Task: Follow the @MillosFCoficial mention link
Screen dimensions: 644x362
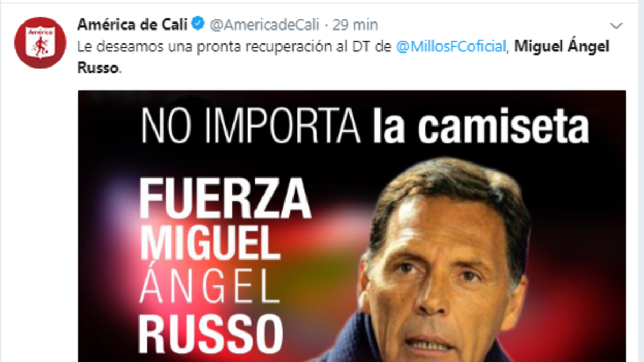Action: 451,47
